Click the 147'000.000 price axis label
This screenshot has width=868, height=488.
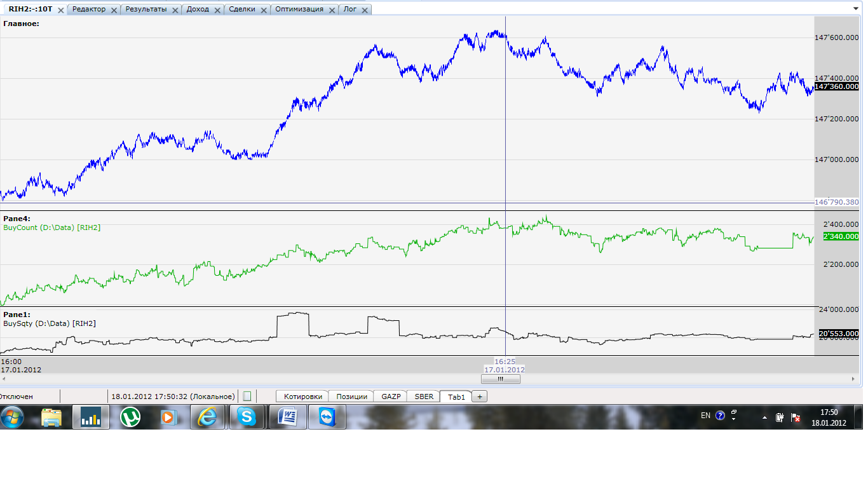[837, 159]
